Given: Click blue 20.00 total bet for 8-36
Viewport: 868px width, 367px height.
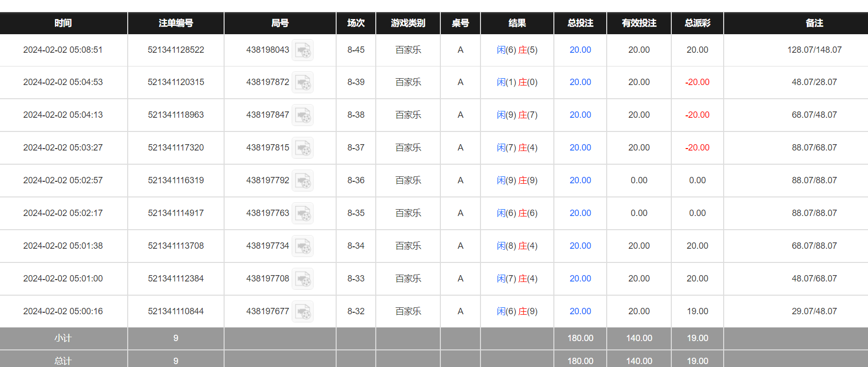Looking at the screenshot, I should 580,180.
